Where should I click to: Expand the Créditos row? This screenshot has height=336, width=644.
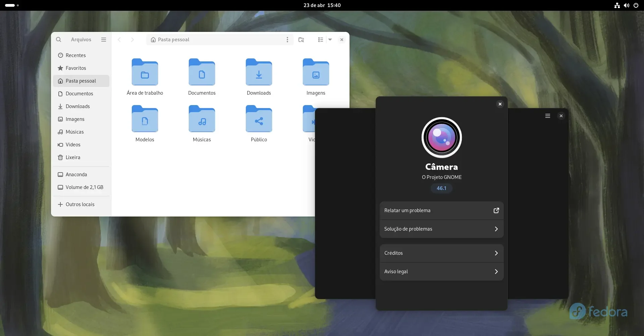click(441, 253)
